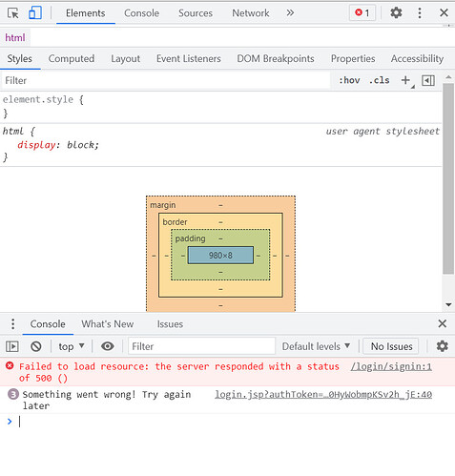Click the element.style rule selector
This screenshot has height=476, width=455.
point(38,99)
